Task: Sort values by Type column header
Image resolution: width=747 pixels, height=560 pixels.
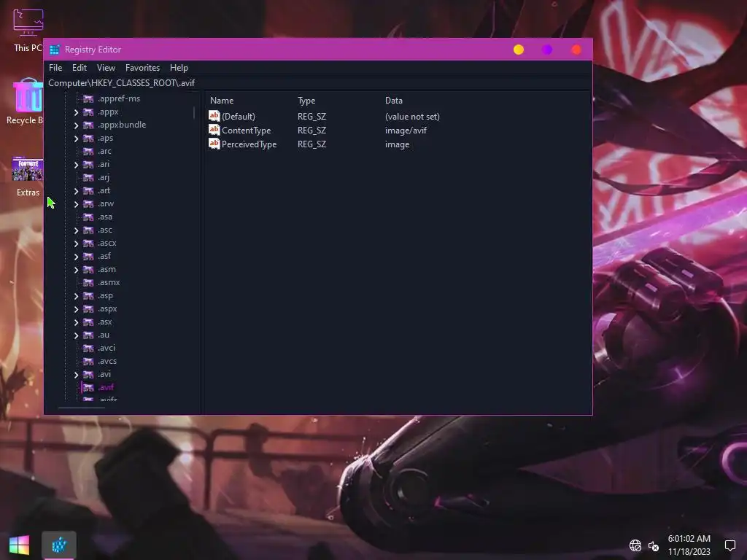Action: point(306,101)
